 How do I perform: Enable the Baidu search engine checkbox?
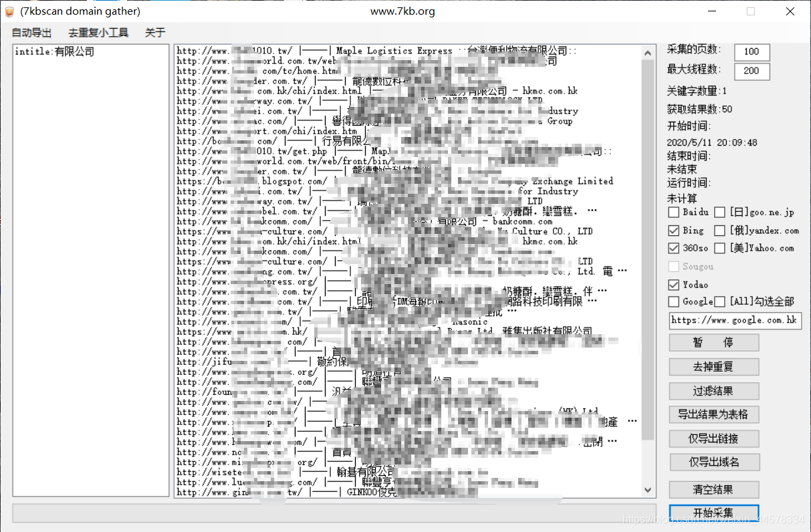(x=674, y=213)
